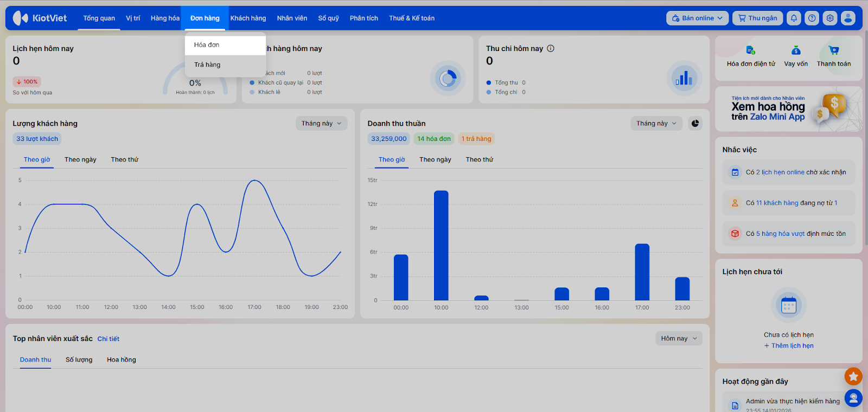Open the help question mark icon

812,18
